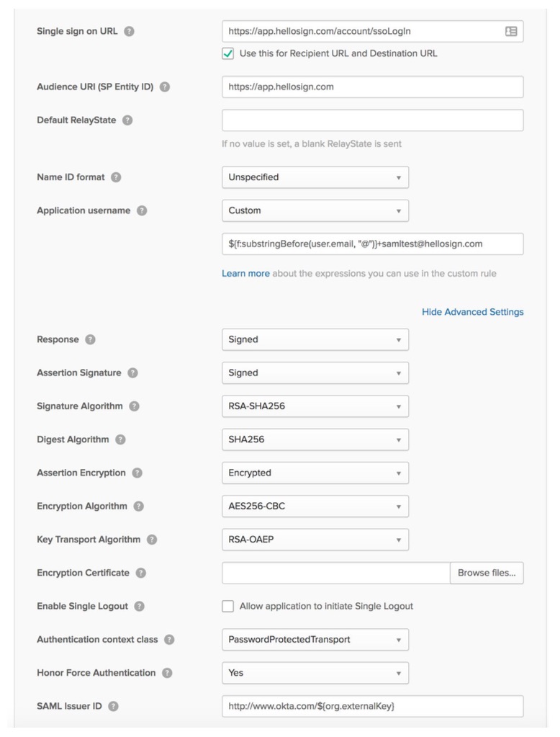Click the Application username help icon

pyautogui.click(x=142, y=211)
